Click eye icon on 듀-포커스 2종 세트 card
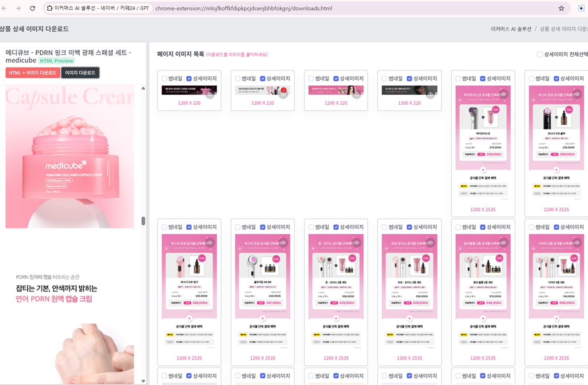 [356, 243]
